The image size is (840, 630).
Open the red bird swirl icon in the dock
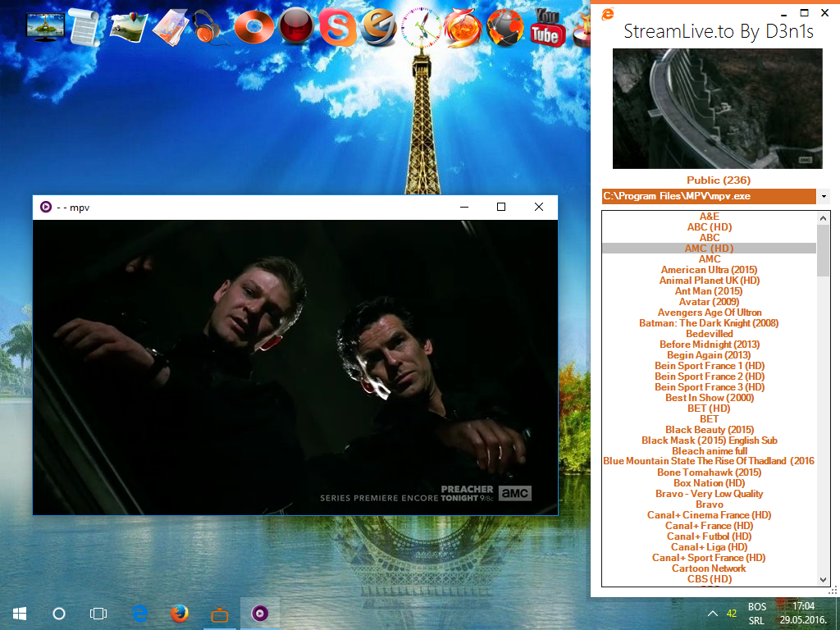(x=463, y=27)
